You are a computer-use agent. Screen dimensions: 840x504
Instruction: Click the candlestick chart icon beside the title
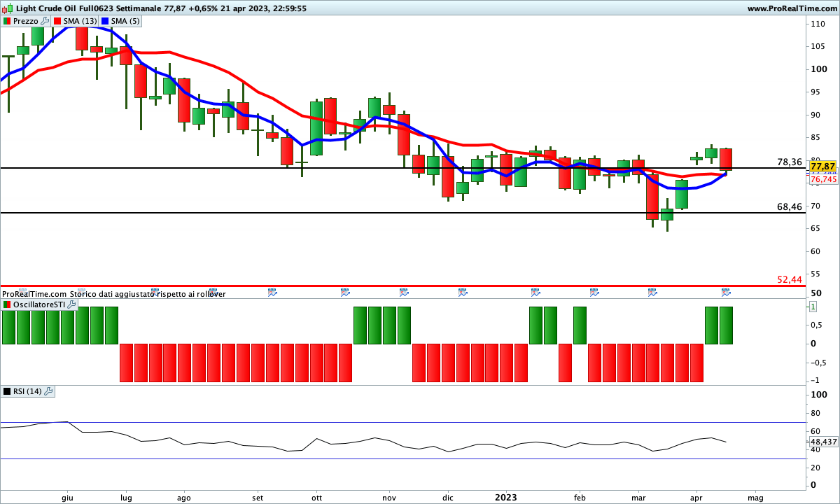click(7, 8)
